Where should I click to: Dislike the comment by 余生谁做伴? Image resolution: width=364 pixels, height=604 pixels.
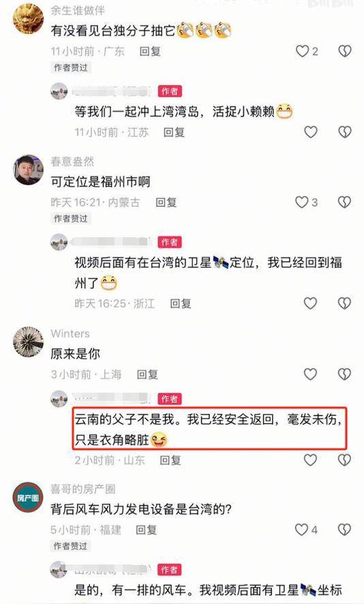click(x=345, y=51)
